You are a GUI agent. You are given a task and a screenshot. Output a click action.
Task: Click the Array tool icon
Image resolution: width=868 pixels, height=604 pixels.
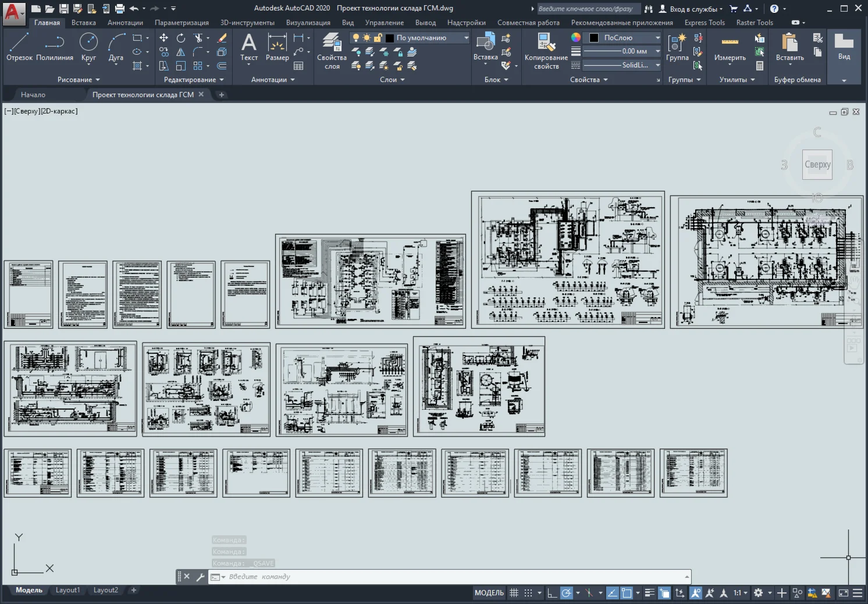(x=198, y=66)
